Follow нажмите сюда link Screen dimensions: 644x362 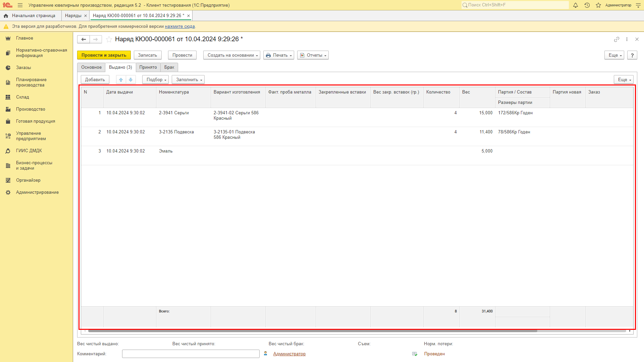click(180, 26)
